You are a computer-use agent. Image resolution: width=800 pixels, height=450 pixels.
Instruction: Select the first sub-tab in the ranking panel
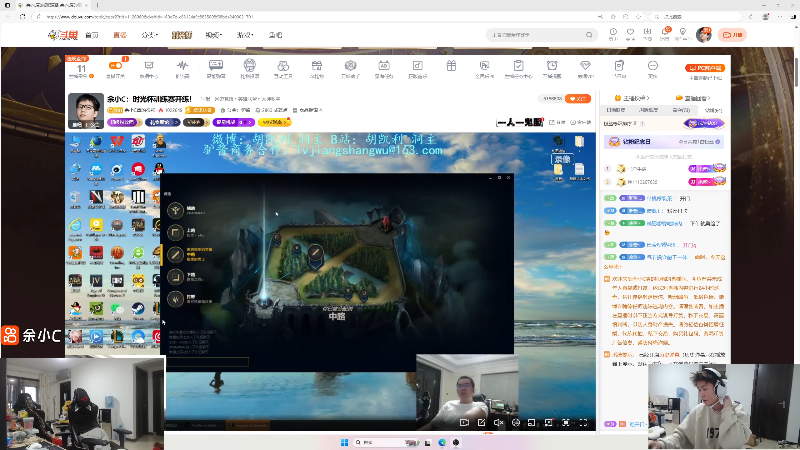click(616, 110)
